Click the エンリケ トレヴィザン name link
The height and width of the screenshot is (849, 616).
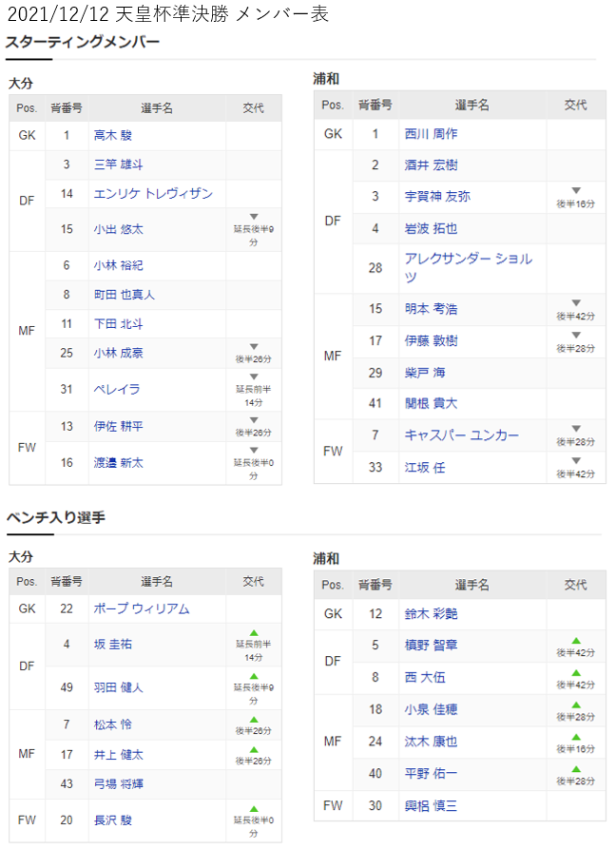(x=153, y=194)
